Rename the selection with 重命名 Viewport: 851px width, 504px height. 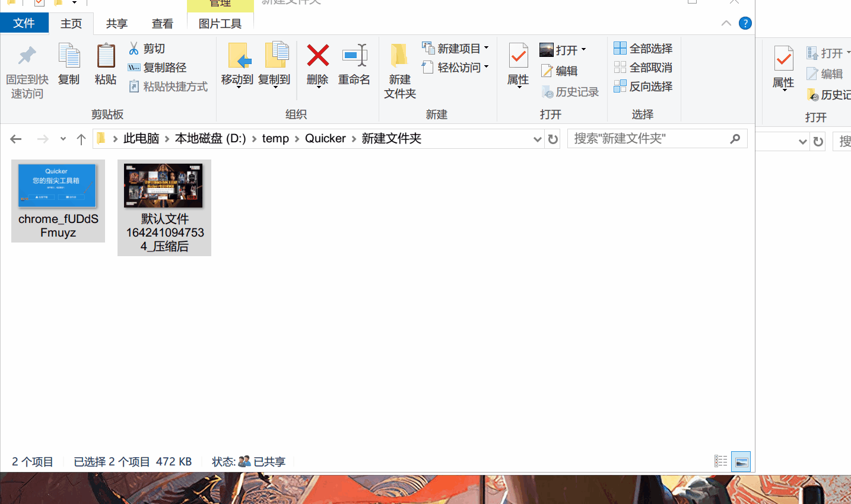354,64
